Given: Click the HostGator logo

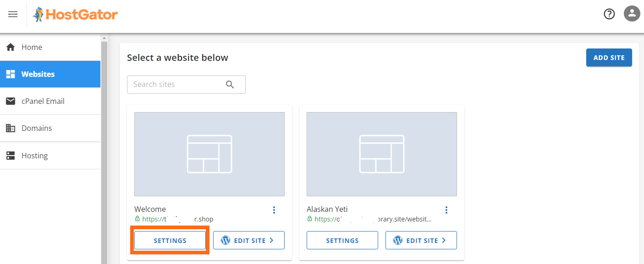Looking at the screenshot, I should (x=75, y=14).
